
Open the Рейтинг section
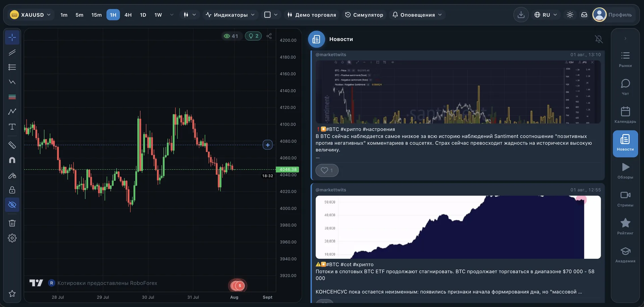pos(625,227)
